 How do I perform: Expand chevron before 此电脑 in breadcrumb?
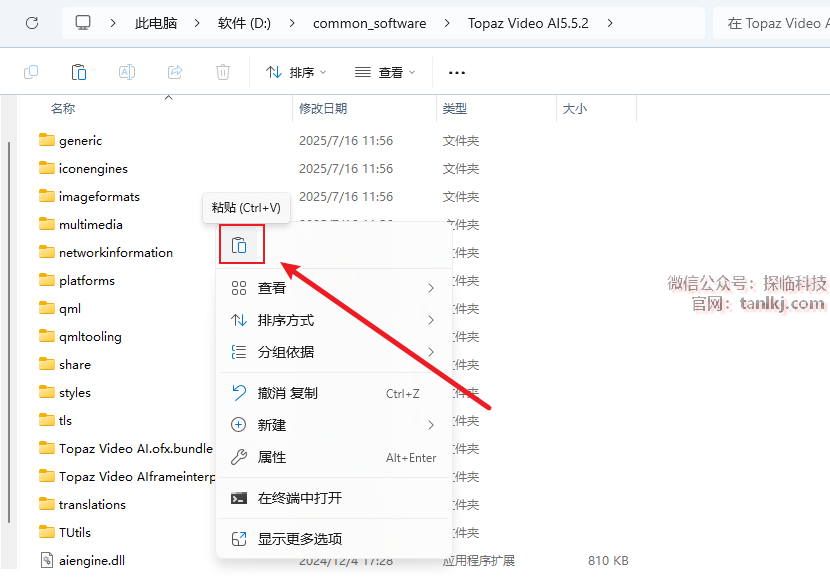113,23
